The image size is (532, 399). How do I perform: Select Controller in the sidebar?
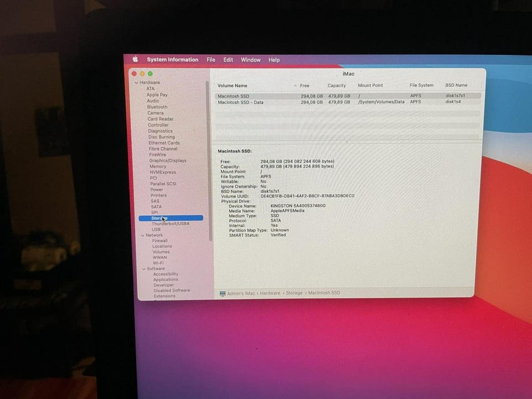coord(158,125)
